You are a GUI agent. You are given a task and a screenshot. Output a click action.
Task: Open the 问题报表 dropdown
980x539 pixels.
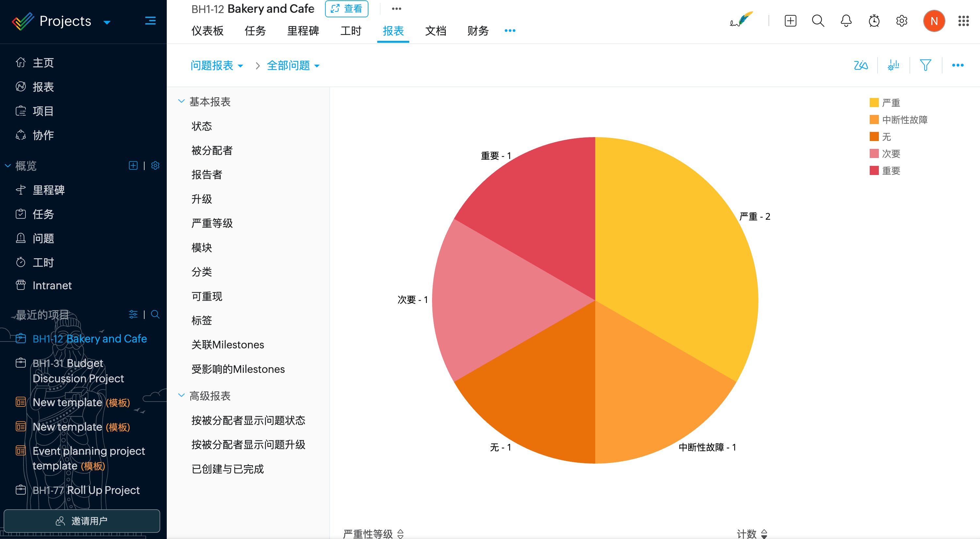tap(216, 66)
